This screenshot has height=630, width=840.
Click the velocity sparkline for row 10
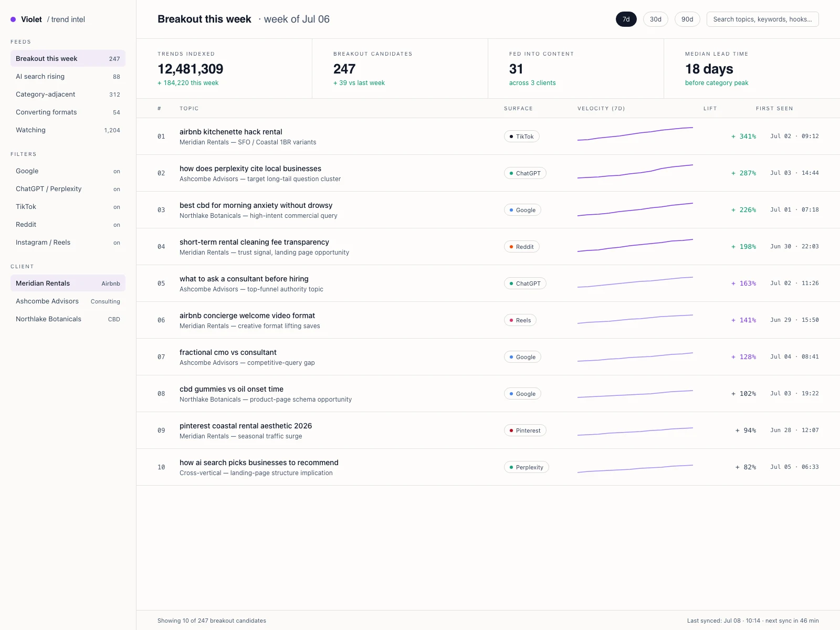[635, 468]
